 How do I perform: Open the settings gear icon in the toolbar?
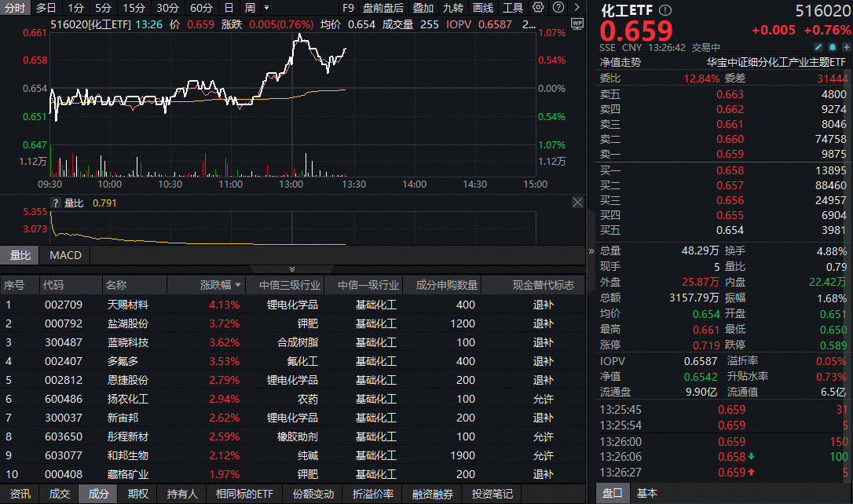tap(538, 8)
